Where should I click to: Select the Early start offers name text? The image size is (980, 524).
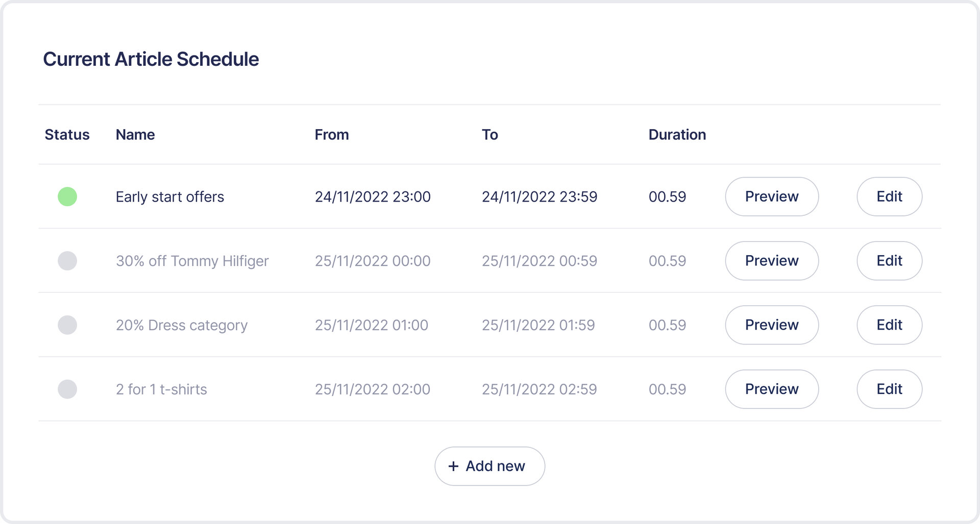coord(170,197)
